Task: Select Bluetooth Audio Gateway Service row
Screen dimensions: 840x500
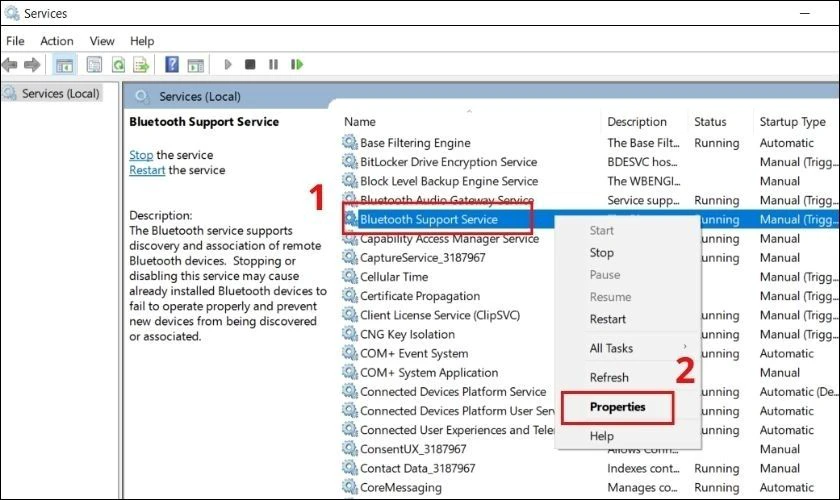Action: (447, 200)
